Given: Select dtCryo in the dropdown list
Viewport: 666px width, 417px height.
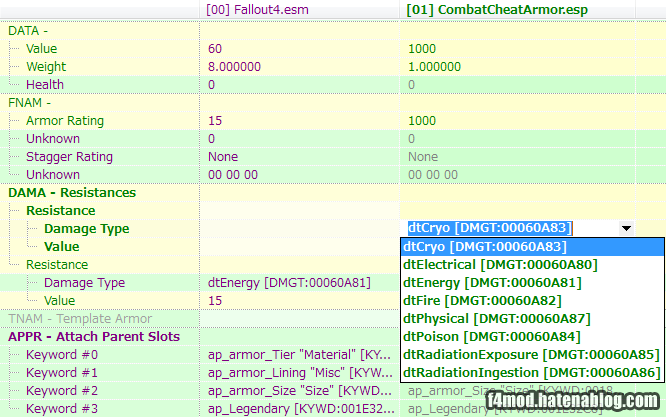Looking at the screenshot, I should tap(532, 247).
